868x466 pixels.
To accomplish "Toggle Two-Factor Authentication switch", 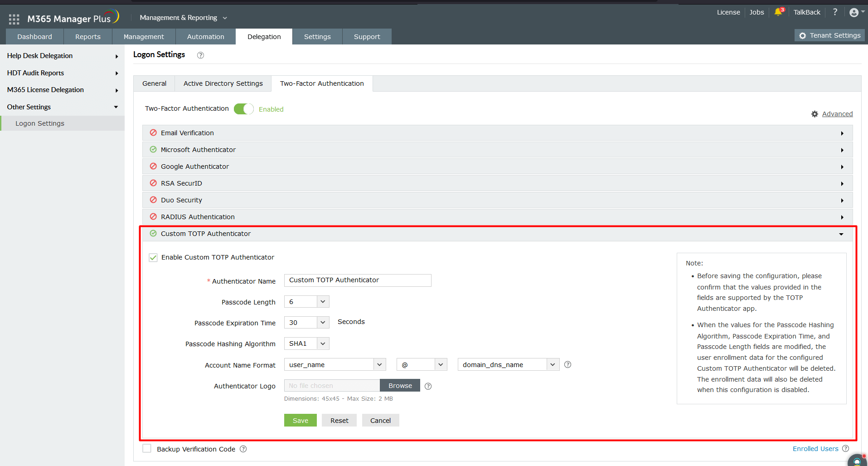I will 244,109.
